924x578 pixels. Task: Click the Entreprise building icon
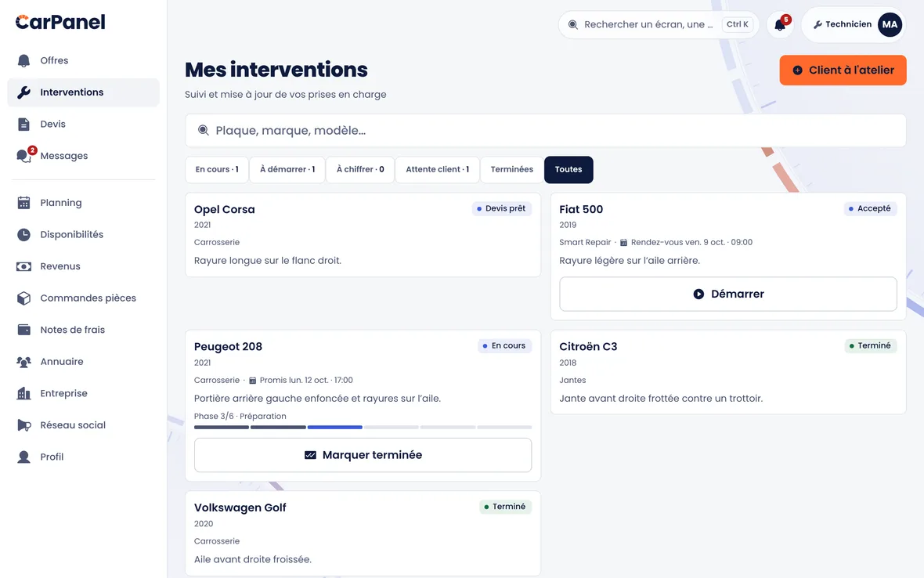coord(23,394)
